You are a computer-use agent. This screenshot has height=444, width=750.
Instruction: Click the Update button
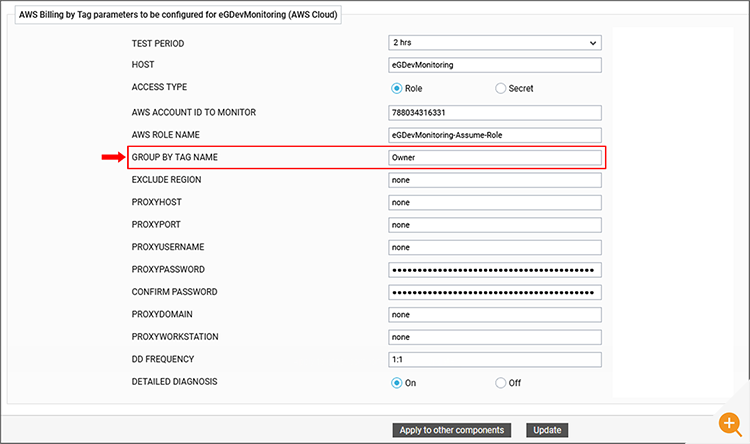click(547, 430)
